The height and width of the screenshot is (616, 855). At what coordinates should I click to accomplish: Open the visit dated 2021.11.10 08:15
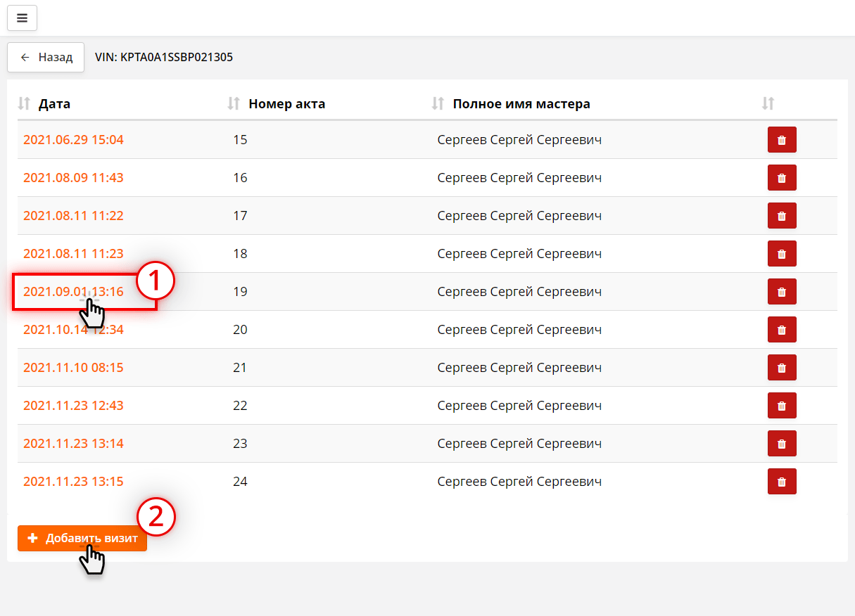pos(73,368)
